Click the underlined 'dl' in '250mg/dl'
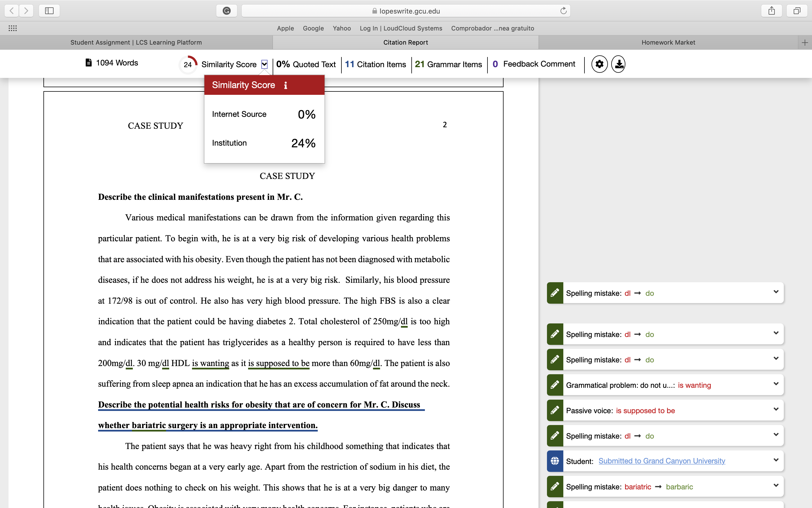 tap(404, 321)
